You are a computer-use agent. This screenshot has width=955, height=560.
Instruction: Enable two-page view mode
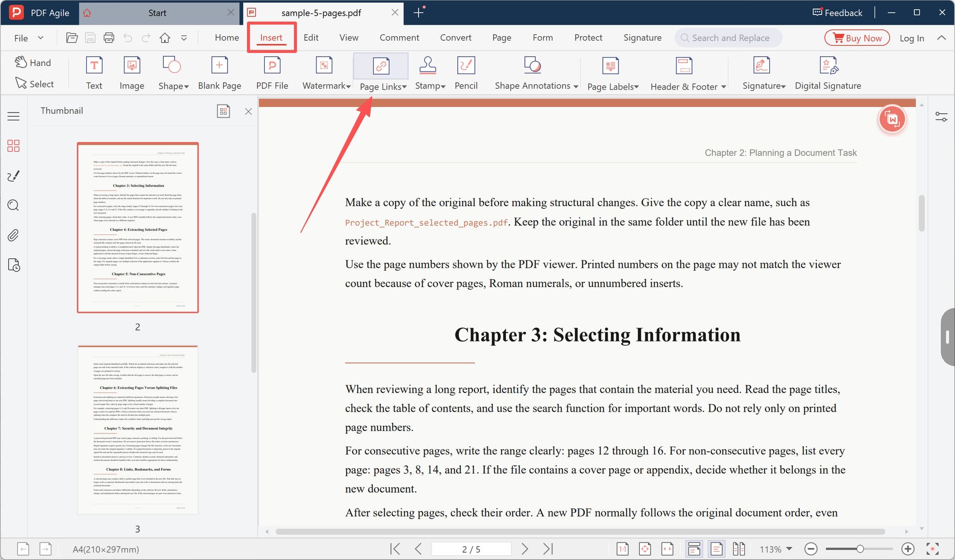739,549
